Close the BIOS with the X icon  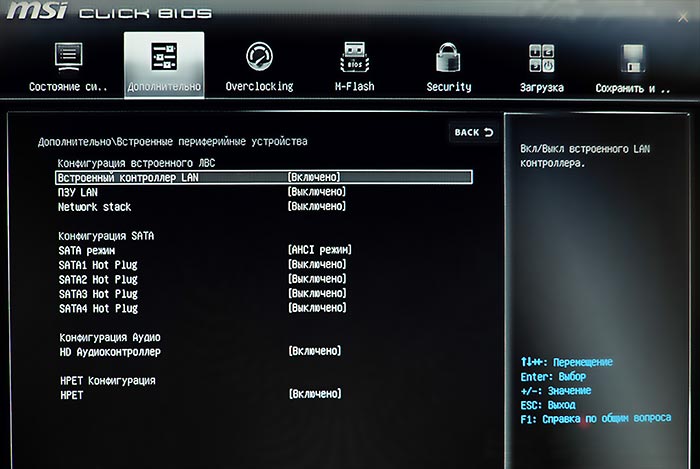pyautogui.click(x=683, y=17)
